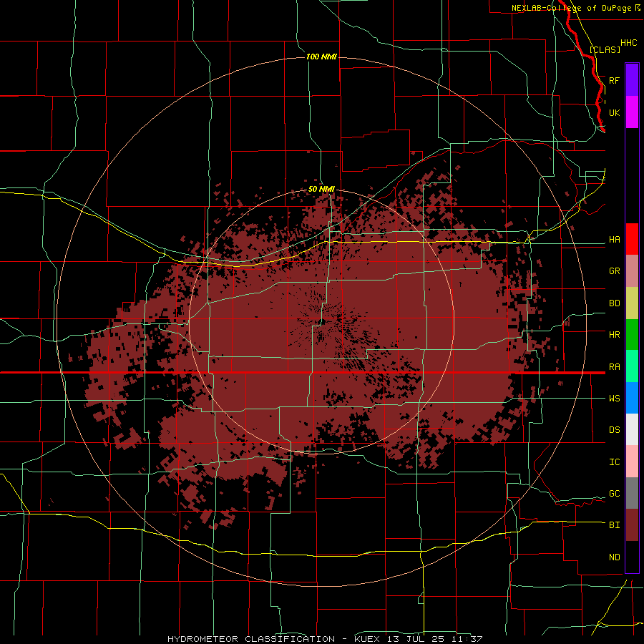
Task: Click the 'RA' legend label
Action: pyautogui.click(x=614, y=367)
